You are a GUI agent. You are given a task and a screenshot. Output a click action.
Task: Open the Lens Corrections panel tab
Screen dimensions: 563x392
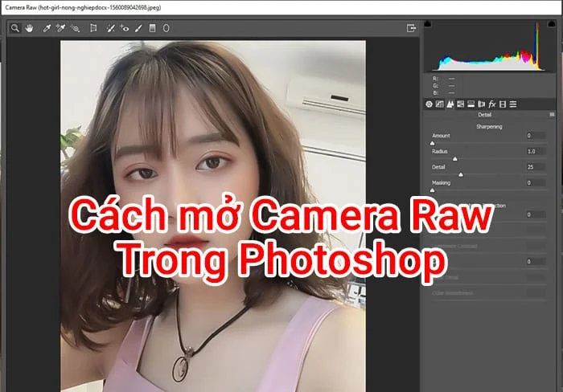[482, 104]
